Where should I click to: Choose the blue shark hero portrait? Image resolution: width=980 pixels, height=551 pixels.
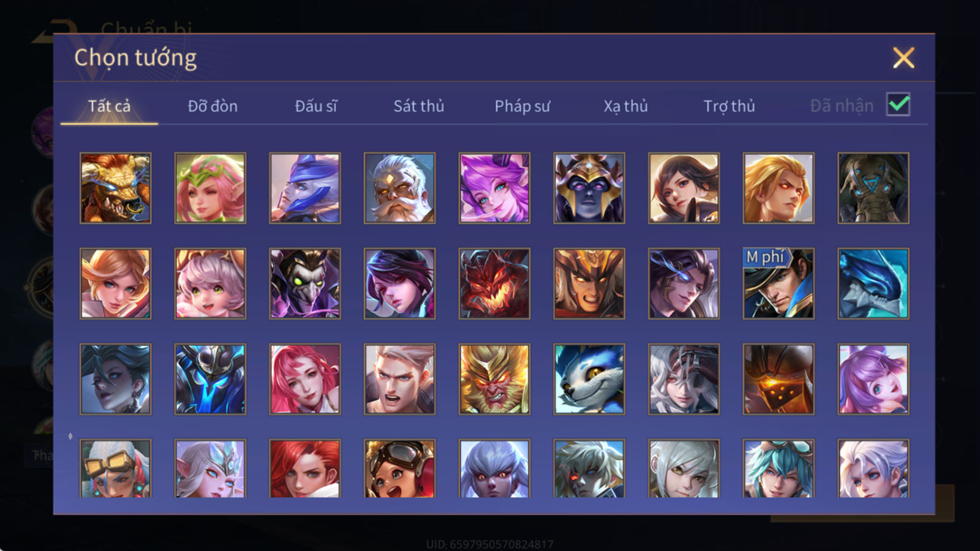point(873,283)
